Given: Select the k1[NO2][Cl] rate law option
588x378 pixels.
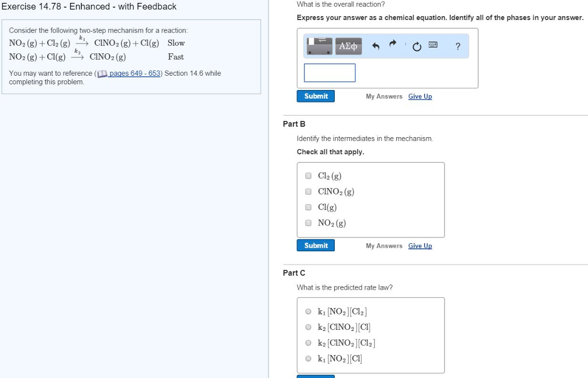Looking at the screenshot, I should click(x=308, y=358).
